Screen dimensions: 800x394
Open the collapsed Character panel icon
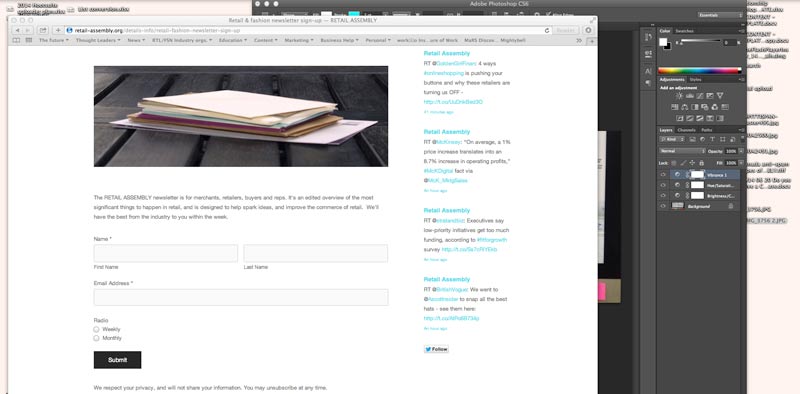(648, 71)
